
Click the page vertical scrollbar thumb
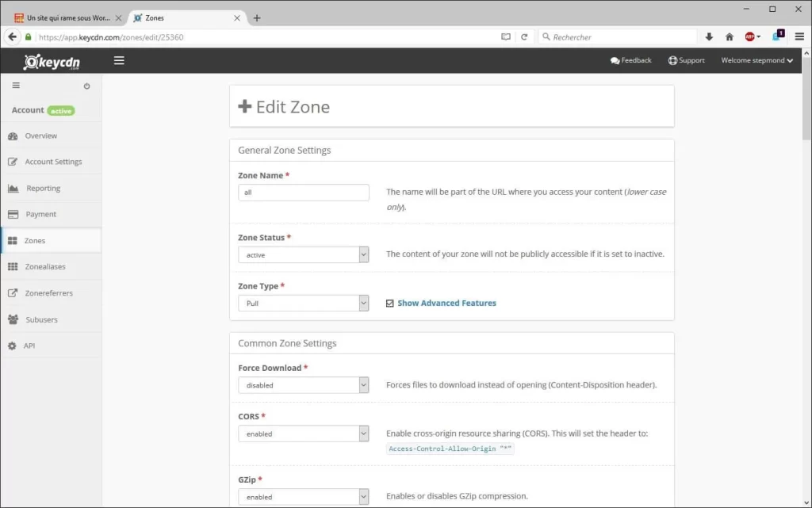[x=806, y=98]
